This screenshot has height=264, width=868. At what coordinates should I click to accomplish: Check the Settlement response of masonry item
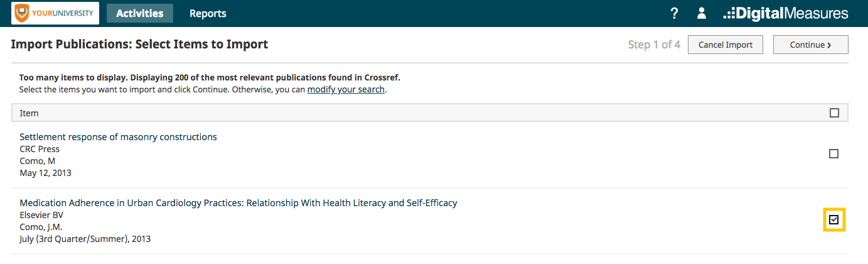pyautogui.click(x=834, y=154)
